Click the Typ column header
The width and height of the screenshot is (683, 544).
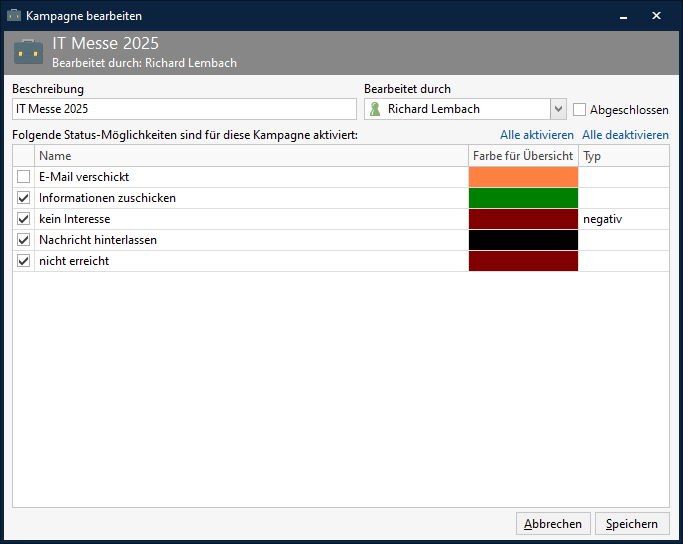click(x=623, y=156)
